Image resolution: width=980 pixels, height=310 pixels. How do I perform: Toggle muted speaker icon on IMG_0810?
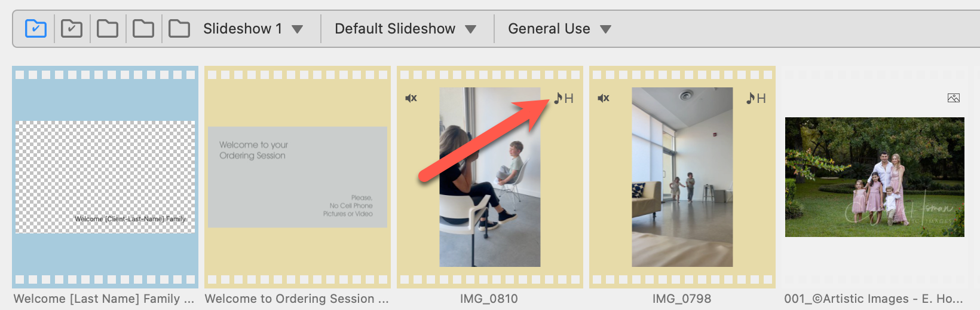click(x=411, y=98)
